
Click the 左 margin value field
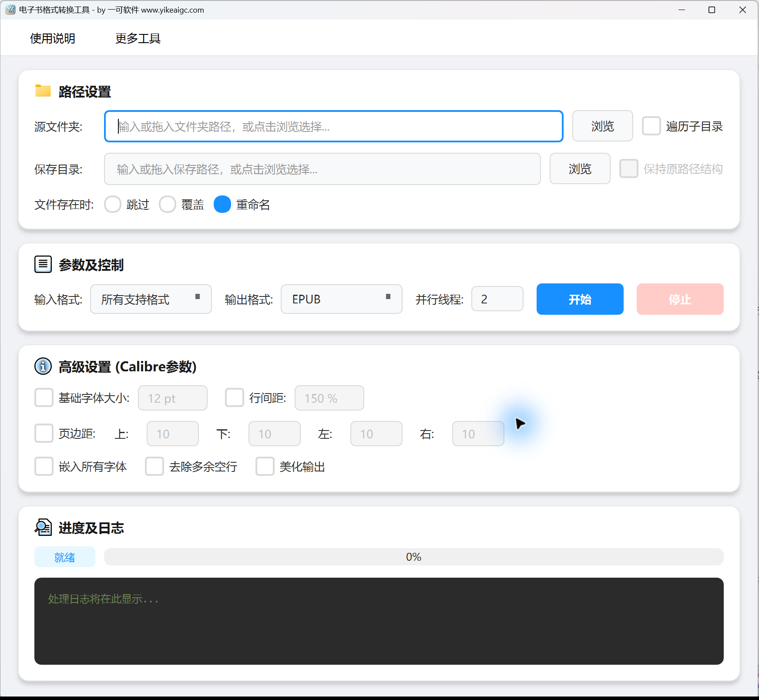click(x=376, y=434)
